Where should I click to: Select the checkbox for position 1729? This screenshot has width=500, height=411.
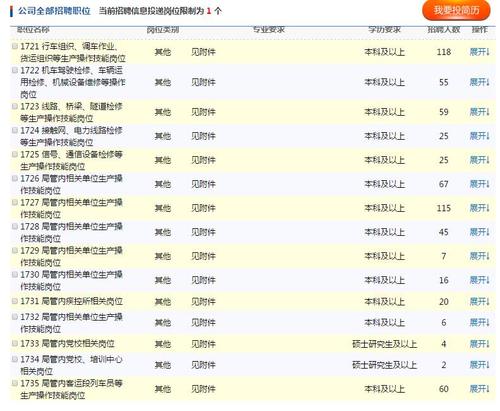click(x=15, y=250)
